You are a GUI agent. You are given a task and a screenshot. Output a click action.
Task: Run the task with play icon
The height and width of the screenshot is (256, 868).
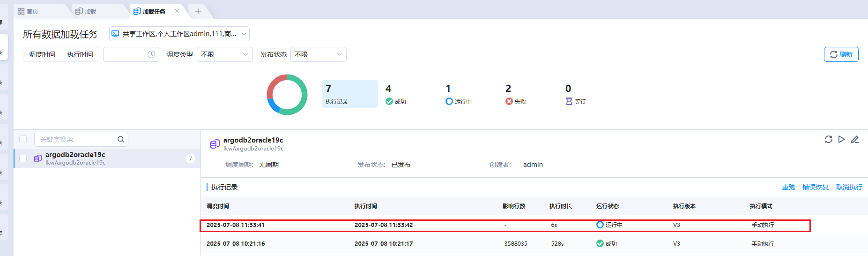[x=841, y=139]
